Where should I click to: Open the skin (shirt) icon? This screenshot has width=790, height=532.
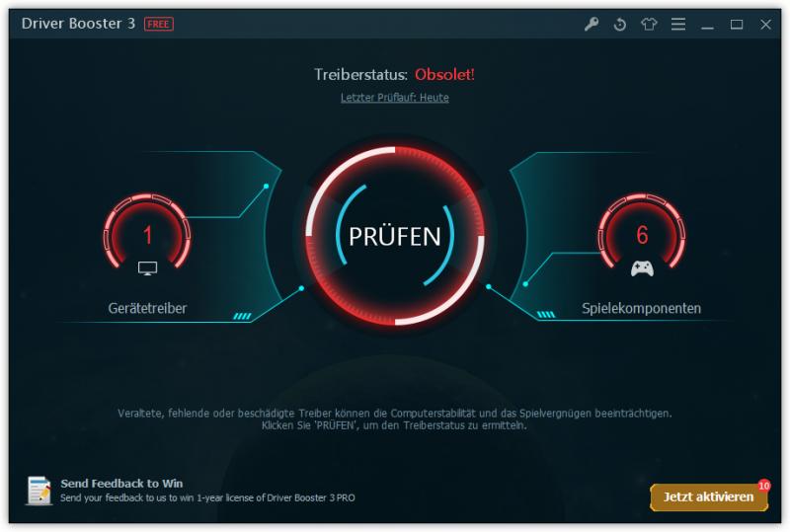pyautogui.click(x=649, y=24)
